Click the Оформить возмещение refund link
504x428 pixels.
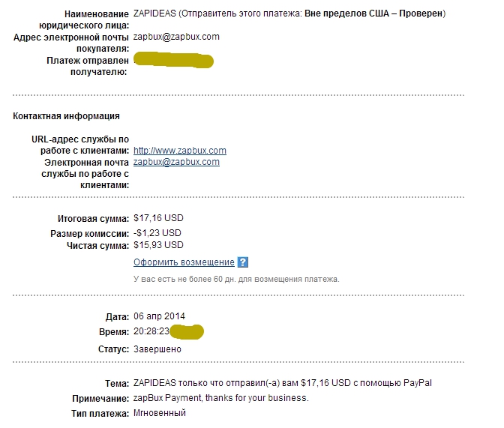[184, 262]
